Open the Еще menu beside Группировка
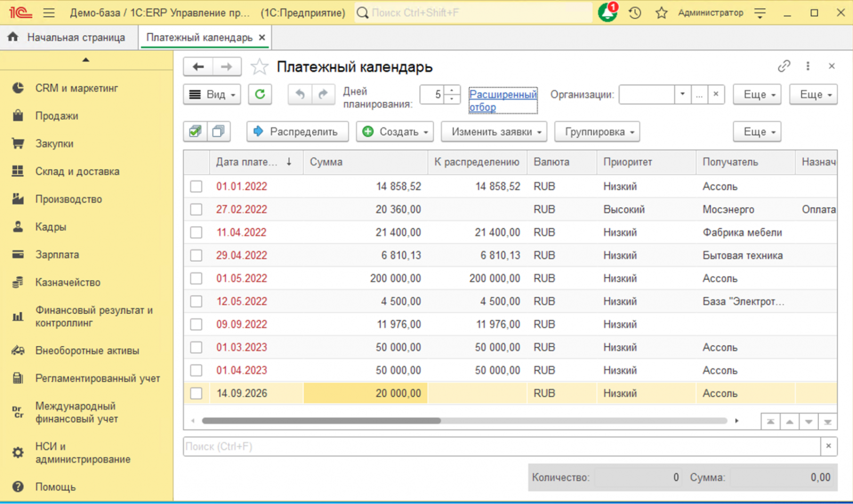The image size is (853, 504). [x=757, y=132]
